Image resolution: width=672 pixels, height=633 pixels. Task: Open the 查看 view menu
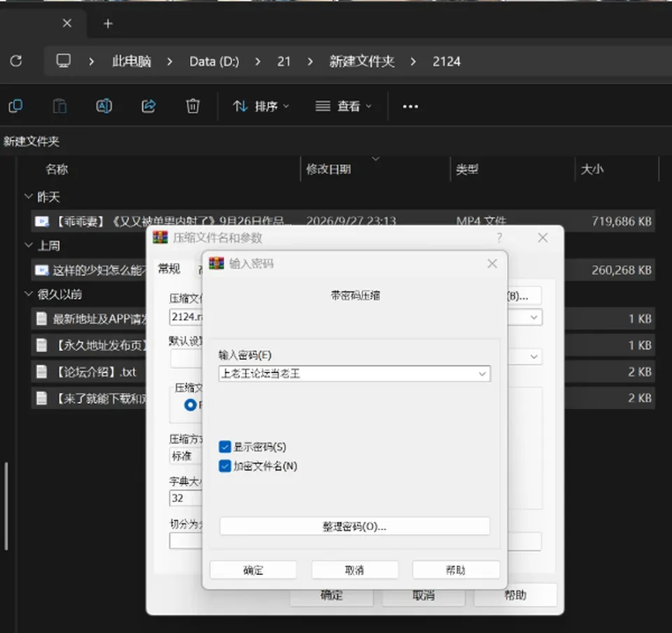(343, 106)
